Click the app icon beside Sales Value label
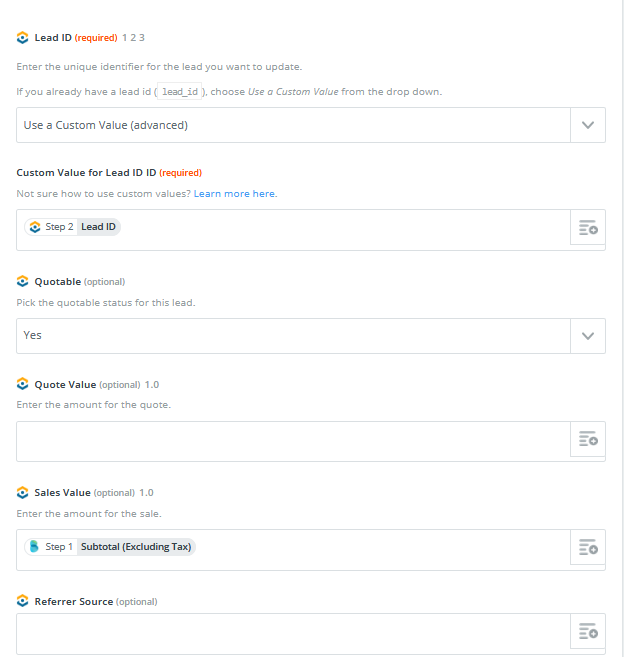 pyautogui.click(x=23, y=493)
